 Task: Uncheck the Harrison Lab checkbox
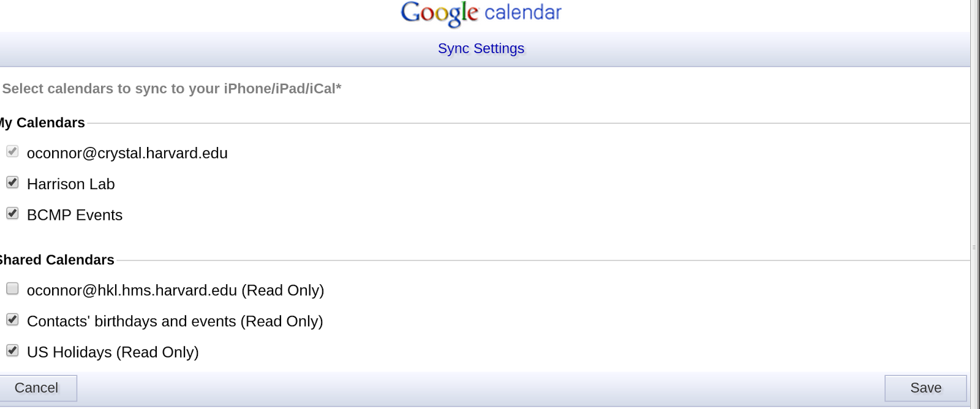12,182
